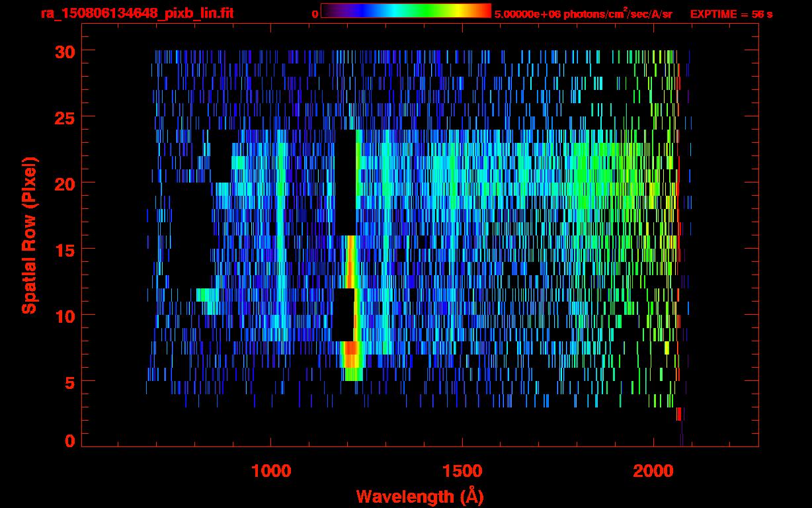
Task: Click the Spatial Row (Pixel) axis title
Action: pos(28,235)
